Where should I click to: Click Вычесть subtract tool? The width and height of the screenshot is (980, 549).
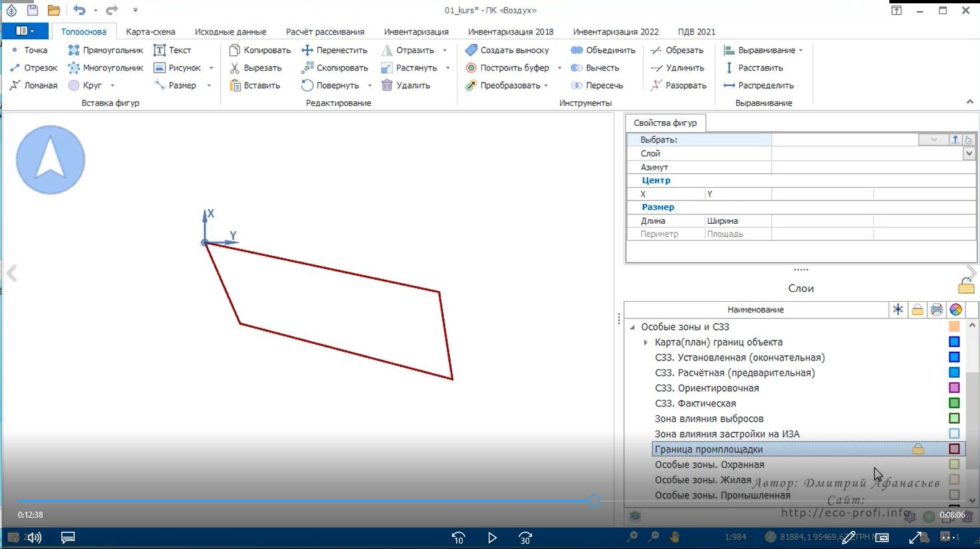pyautogui.click(x=595, y=68)
